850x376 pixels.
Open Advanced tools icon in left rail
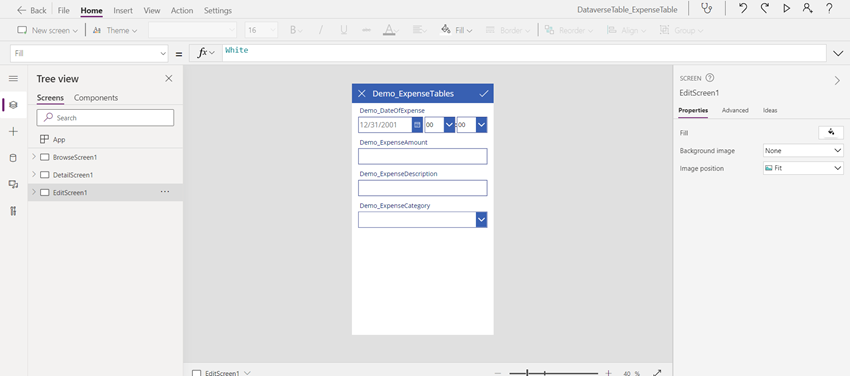coord(14,211)
